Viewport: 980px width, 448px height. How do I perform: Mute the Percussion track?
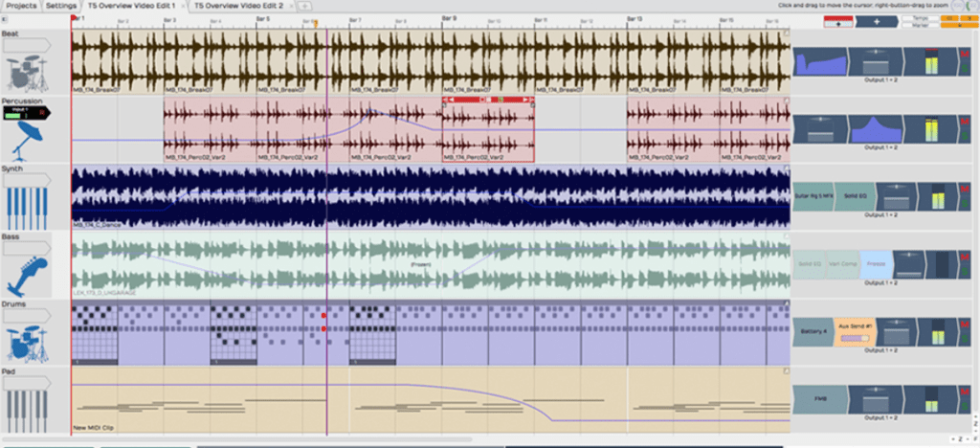pos(965,121)
